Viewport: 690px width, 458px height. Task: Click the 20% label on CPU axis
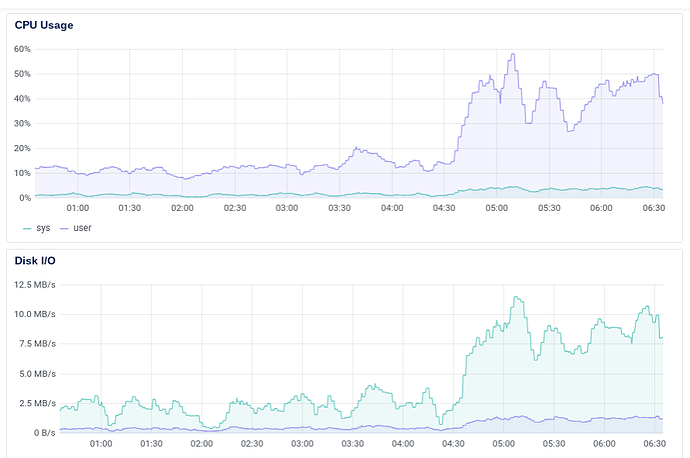[x=22, y=148]
